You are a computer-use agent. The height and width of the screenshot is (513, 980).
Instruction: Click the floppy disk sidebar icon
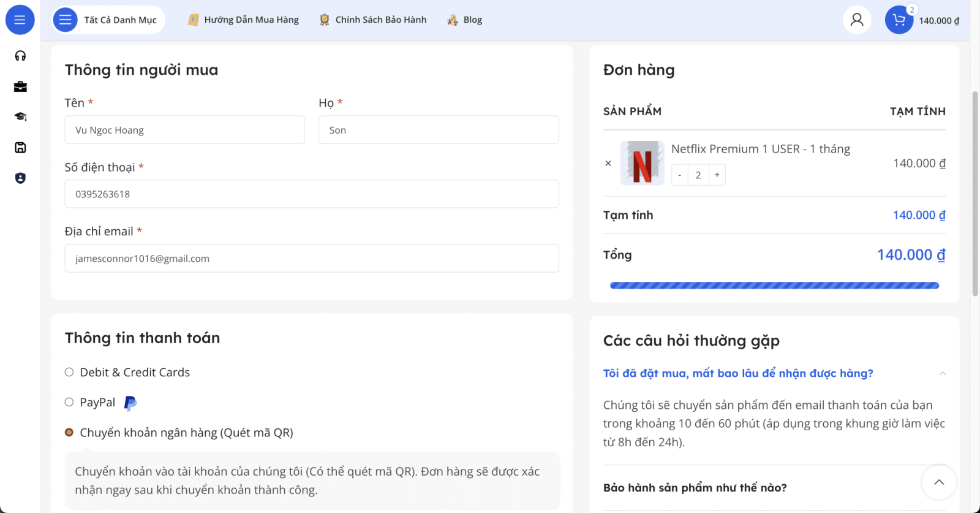(20, 147)
